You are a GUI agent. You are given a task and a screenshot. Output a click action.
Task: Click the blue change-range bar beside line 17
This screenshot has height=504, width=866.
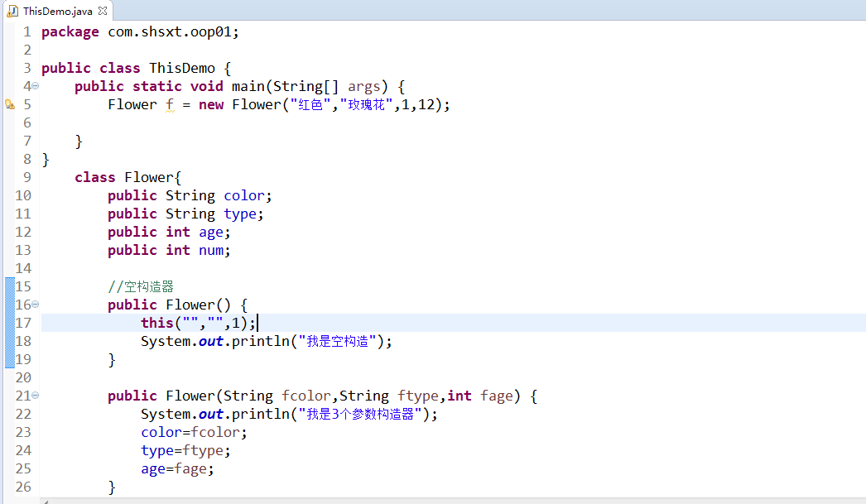coord(9,323)
